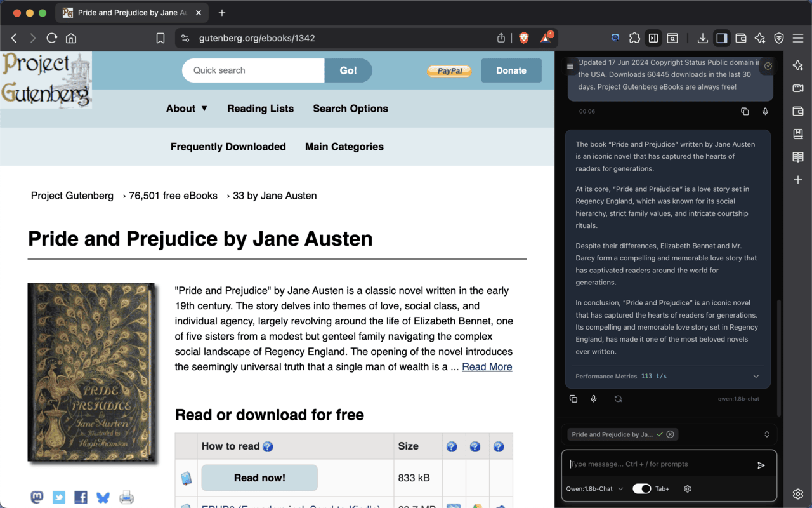Share page on Mastodon icon
Image resolution: width=812 pixels, height=508 pixels.
coord(37,497)
